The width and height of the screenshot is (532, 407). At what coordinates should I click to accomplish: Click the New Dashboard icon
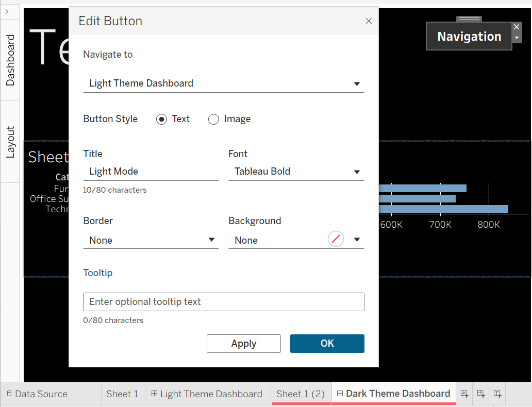pos(481,394)
